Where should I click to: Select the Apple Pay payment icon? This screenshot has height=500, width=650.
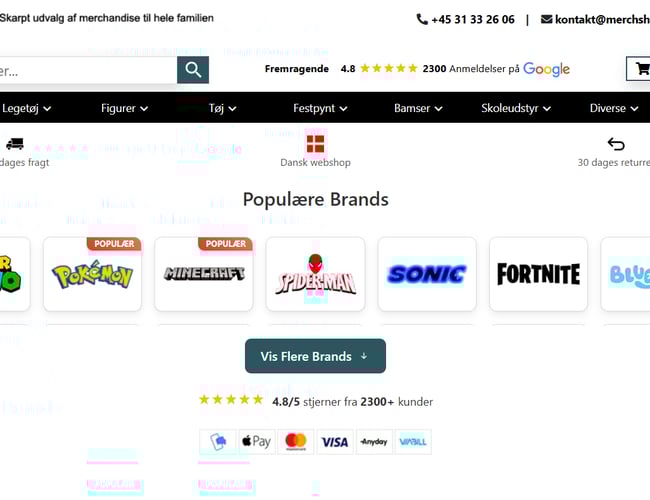(x=257, y=442)
